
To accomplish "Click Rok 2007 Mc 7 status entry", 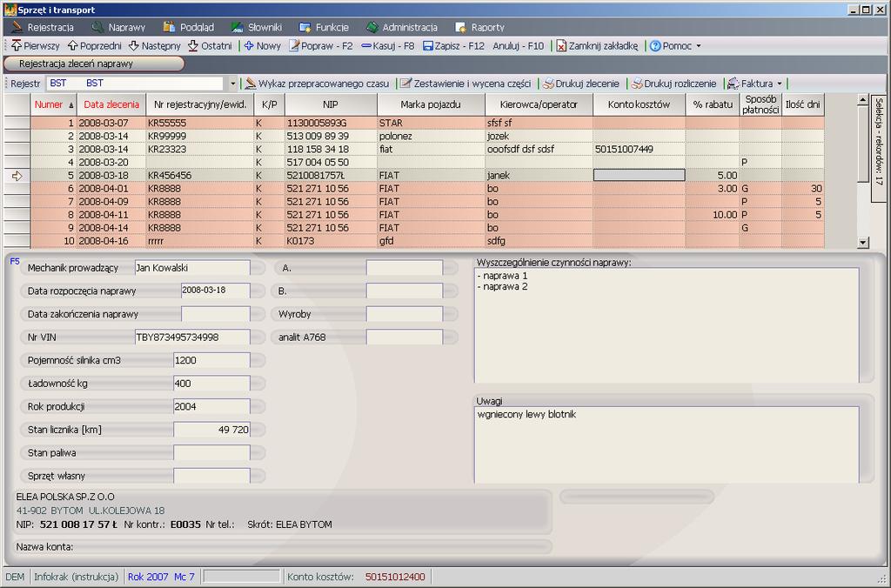I will (161, 577).
